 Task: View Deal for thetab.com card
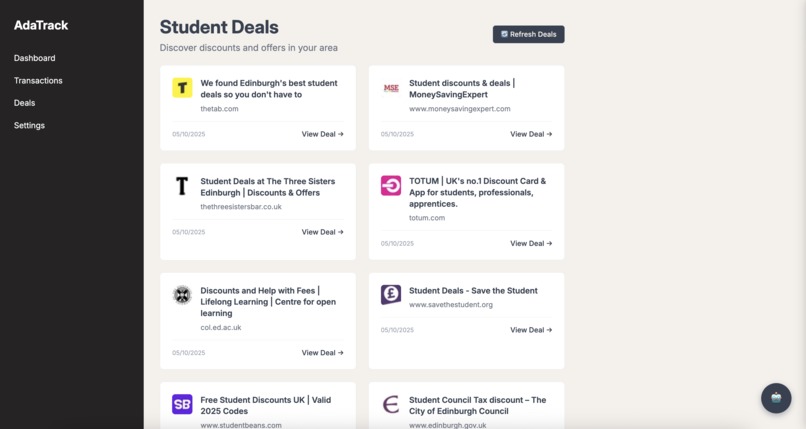tap(322, 134)
